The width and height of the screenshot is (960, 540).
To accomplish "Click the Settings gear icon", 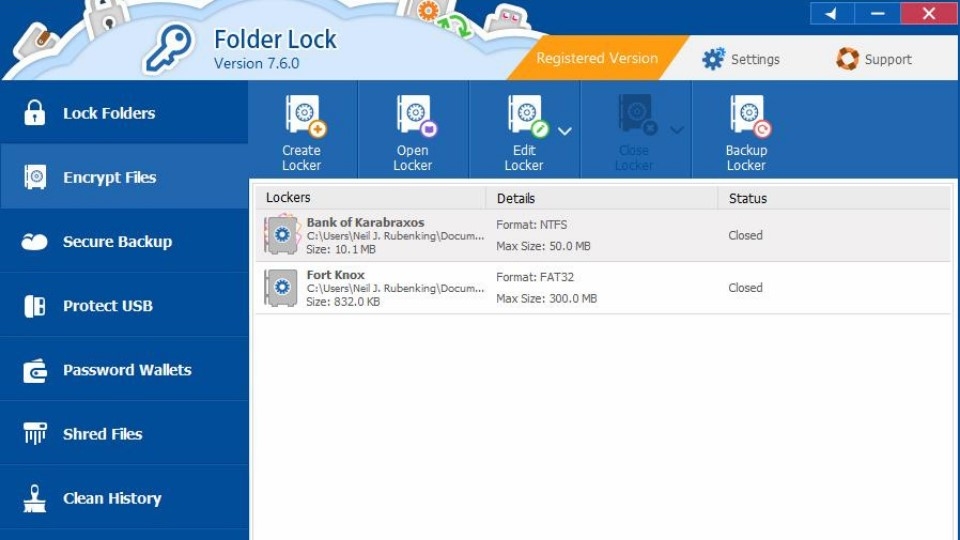I will coord(713,59).
